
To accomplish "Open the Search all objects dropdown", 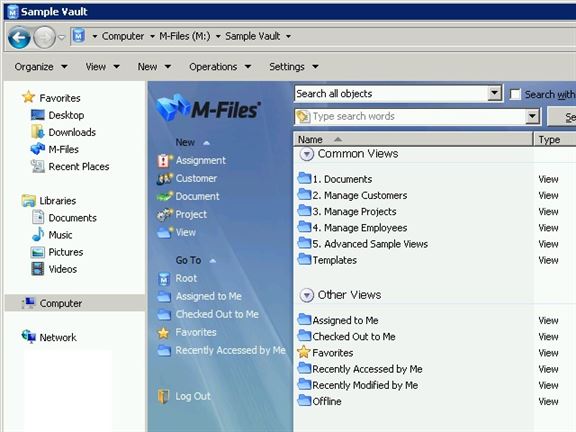I will tap(495, 93).
